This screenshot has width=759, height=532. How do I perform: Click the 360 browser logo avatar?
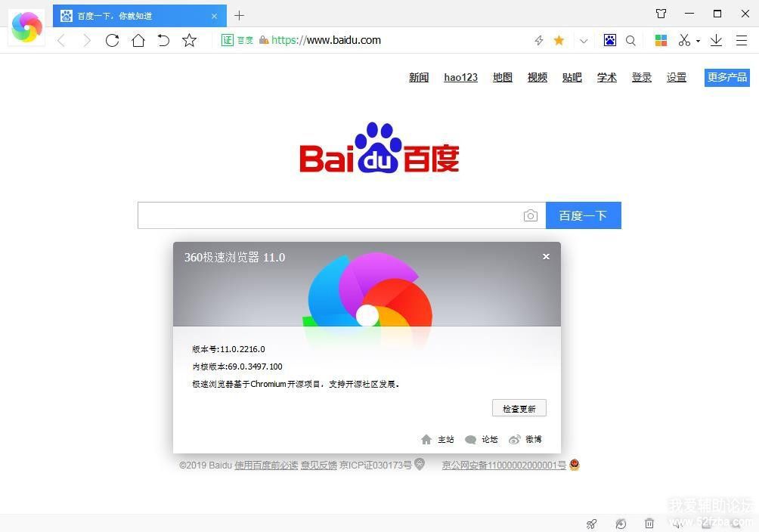pyautogui.click(x=26, y=27)
